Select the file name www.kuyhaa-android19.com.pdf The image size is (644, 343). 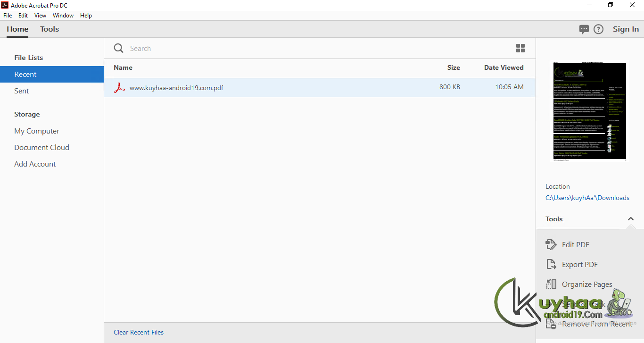click(x=176, y=88)
